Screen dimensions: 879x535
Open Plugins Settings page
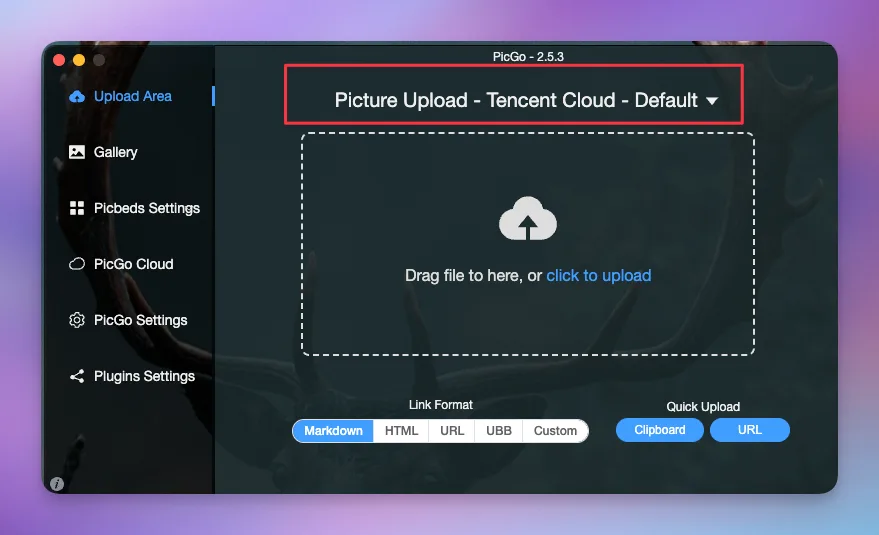pos(145,376)
